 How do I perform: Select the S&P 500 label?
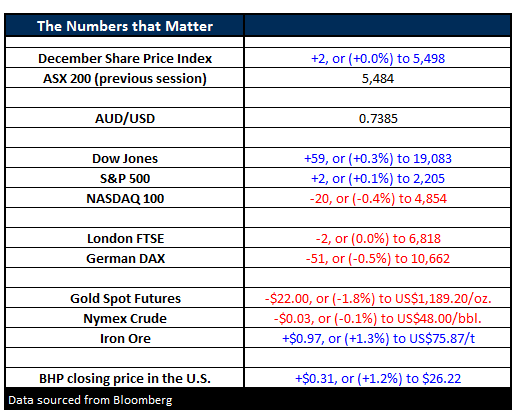coord(125,179)
